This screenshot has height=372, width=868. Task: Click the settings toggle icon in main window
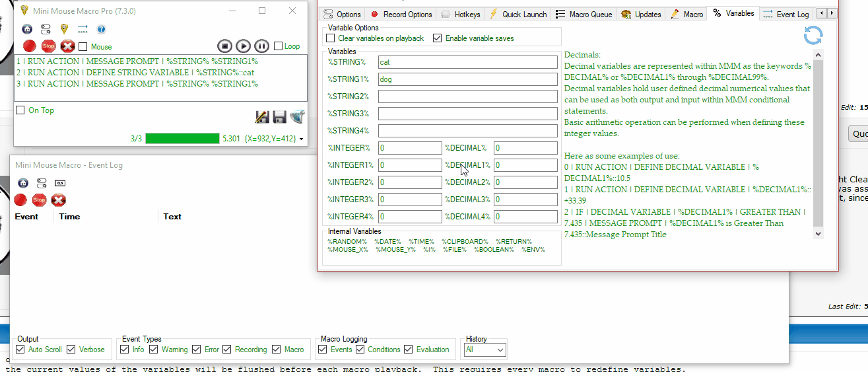tap(46, 29)
